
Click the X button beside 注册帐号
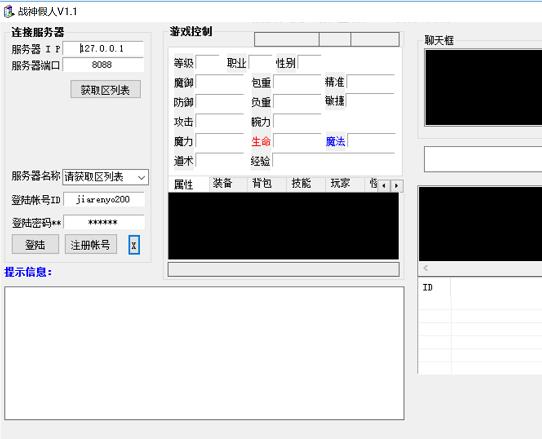tap(134, 245)
